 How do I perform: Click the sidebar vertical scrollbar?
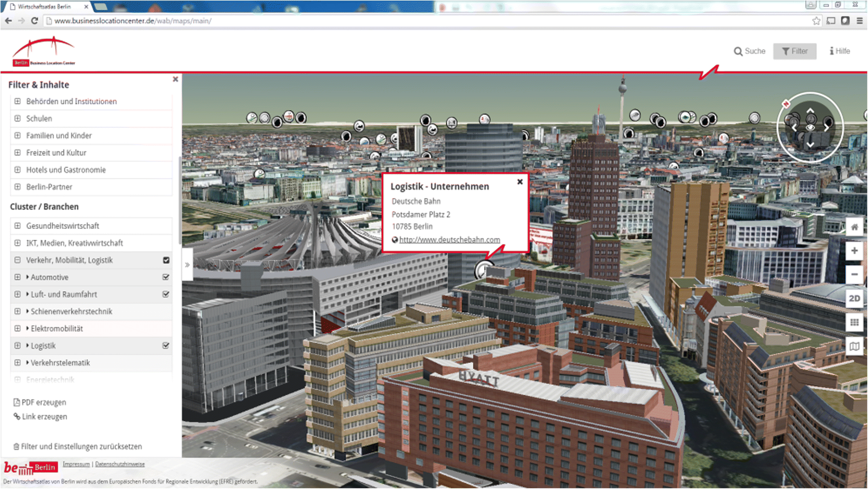(x=180, y=200)
